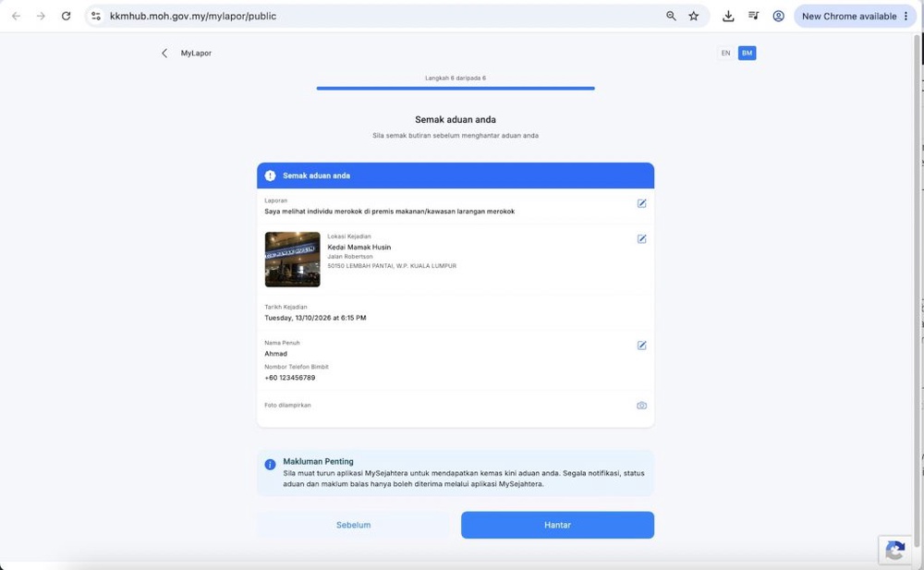Edit the Laporan report description

pyautogui.click(x=642, y=203)
